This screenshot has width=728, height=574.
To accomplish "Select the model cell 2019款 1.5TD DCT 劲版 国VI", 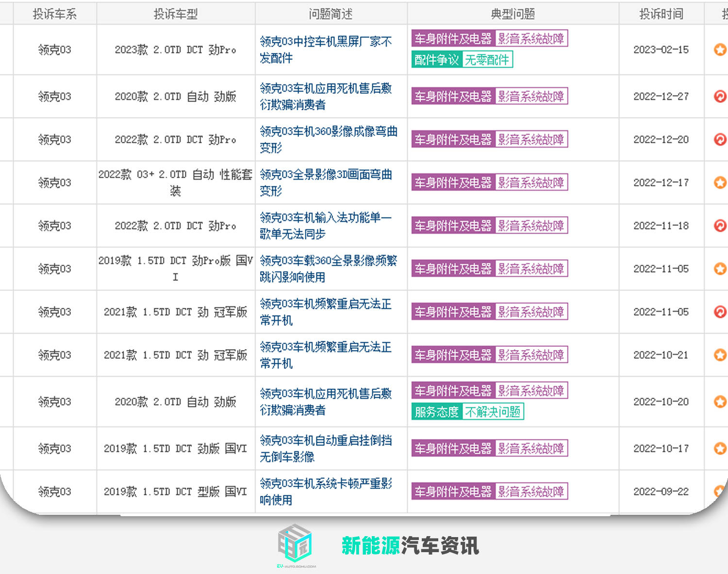I will pos(176,448).
